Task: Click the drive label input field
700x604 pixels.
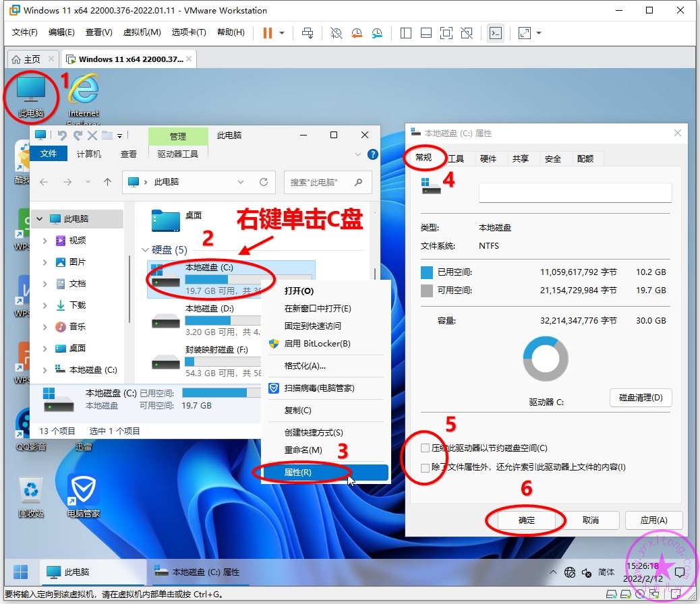Action: pos(575,192)
